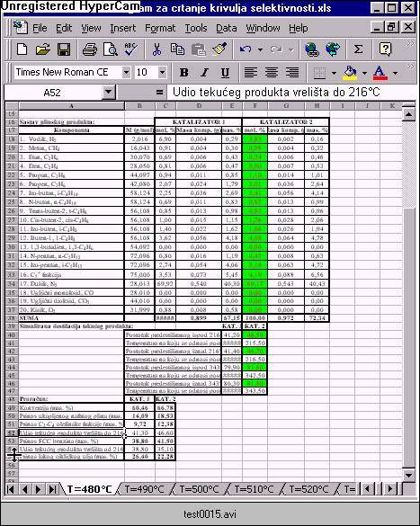Image resolution: width=420 pixels, height=526 pixels.
Task: Apply AutoSum with the sigma icon
Action: pyautogui.click(x=358, y=49)
